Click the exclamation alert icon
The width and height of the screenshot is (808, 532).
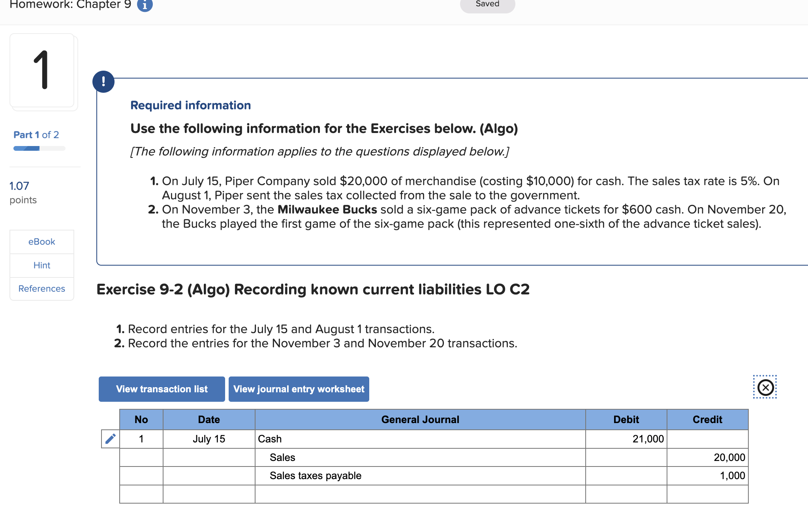coord(103,82)
